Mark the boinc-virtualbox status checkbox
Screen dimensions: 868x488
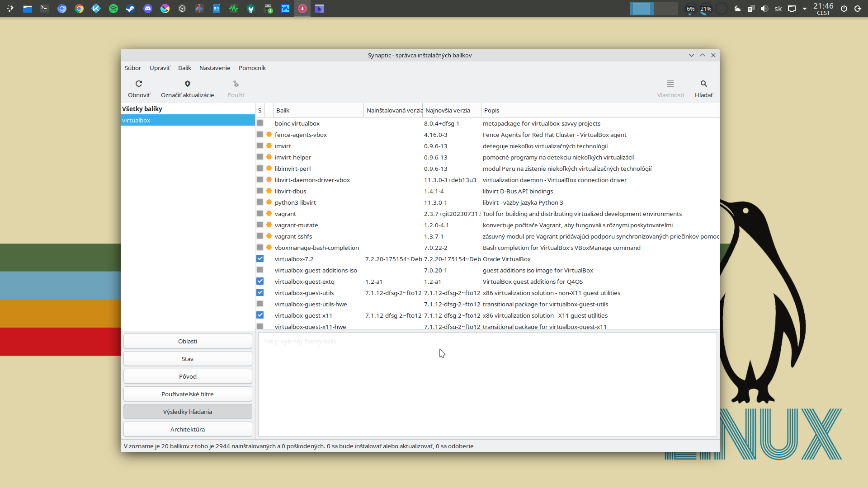coord(260,123)
